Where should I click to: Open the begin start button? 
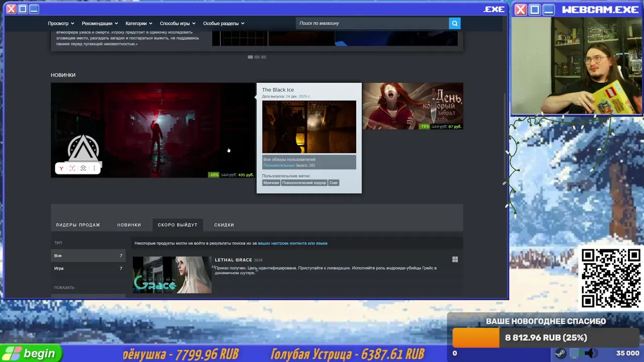coord(31,353)
